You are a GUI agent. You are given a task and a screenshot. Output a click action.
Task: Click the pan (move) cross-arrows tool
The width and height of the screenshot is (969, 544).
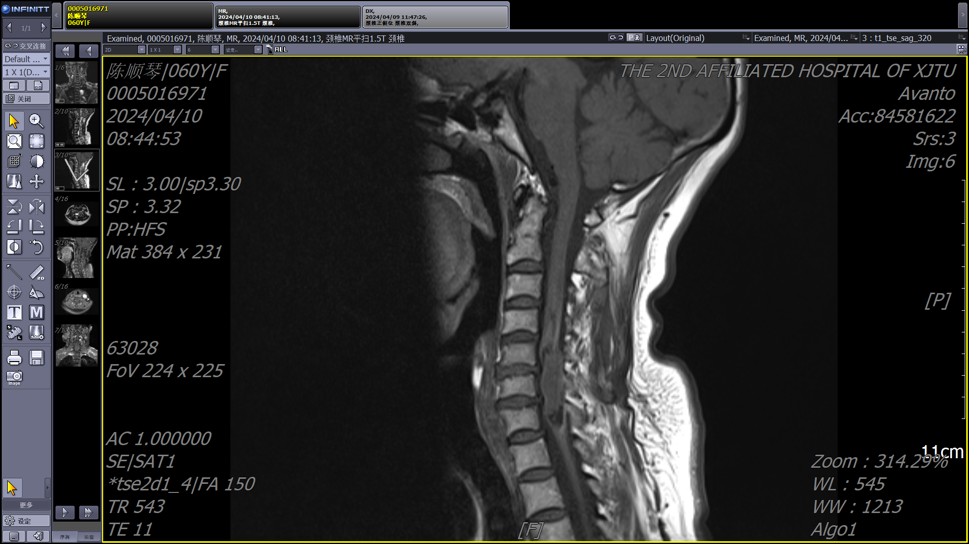[x=36, y=182]
